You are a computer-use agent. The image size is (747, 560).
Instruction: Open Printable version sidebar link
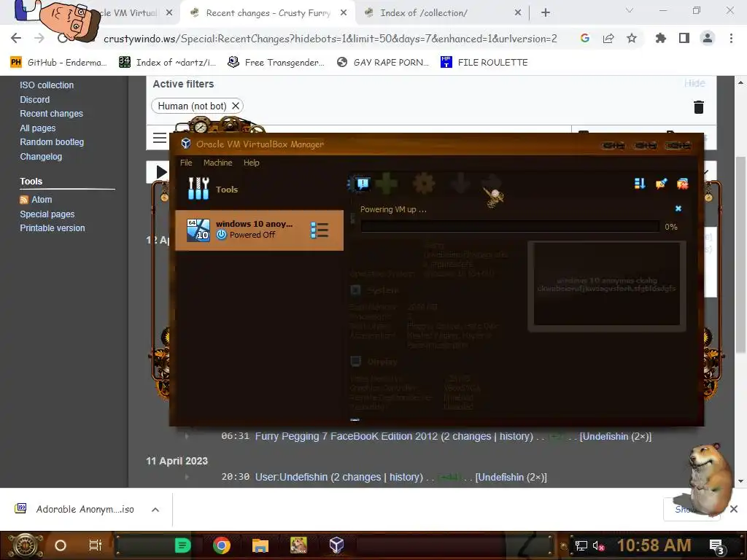coord(53,228)
